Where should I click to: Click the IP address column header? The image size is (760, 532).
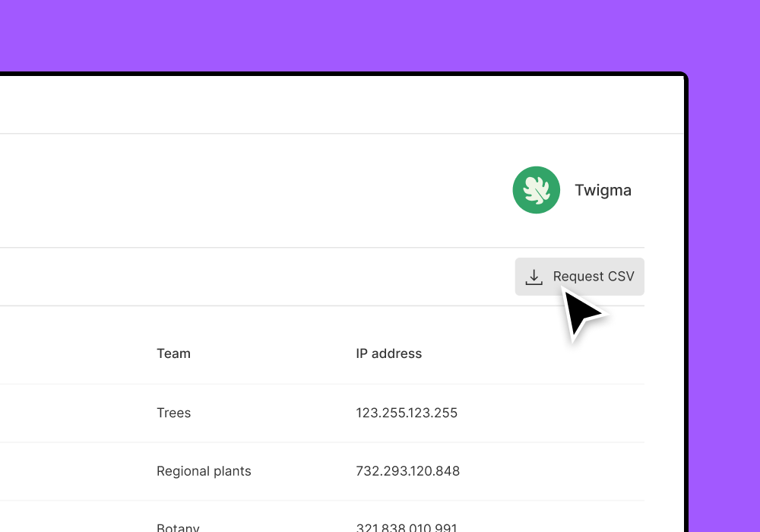[x=388, y=353]
